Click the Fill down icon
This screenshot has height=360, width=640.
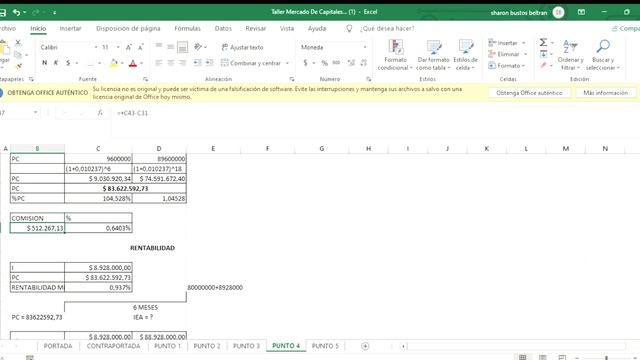pos(543,54)
